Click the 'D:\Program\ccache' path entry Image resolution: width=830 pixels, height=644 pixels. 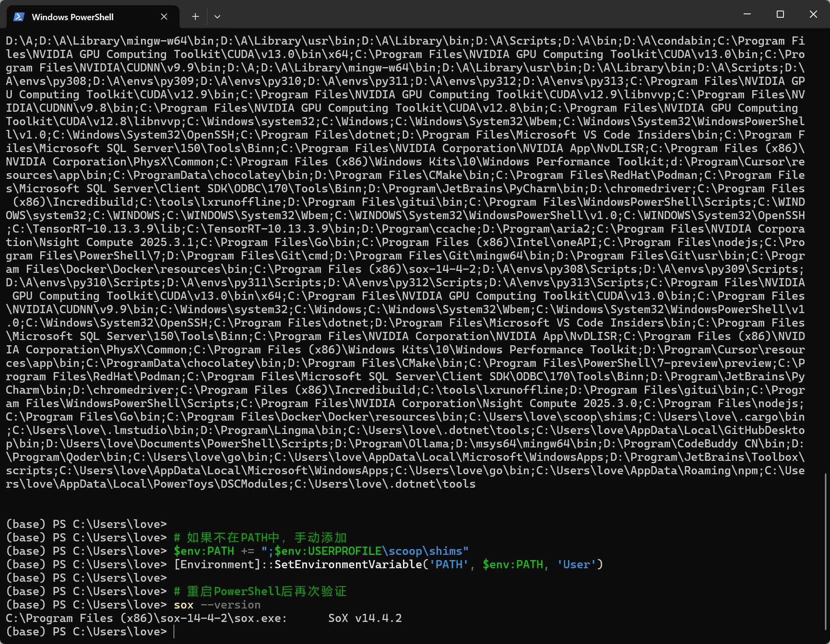[418, 229]
